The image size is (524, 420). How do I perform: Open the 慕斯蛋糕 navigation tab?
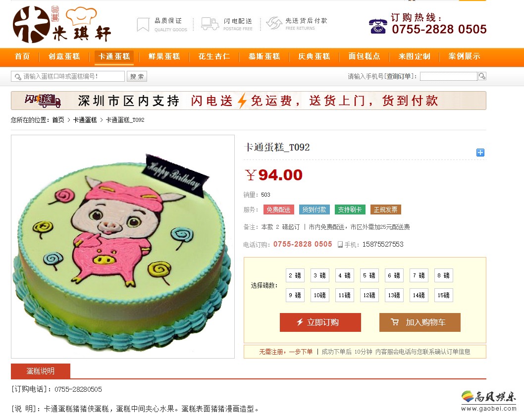coord(264,56)
